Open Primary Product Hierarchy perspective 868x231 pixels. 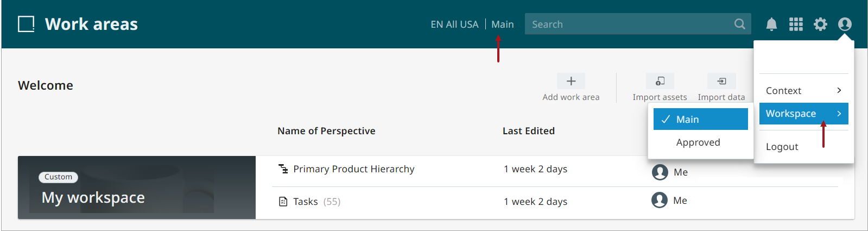coord(353,169)
